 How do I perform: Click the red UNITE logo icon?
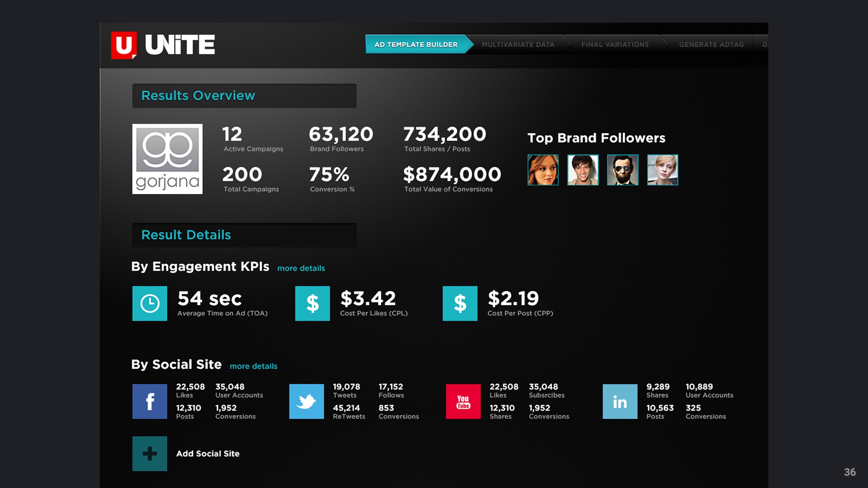click(124, 45)
